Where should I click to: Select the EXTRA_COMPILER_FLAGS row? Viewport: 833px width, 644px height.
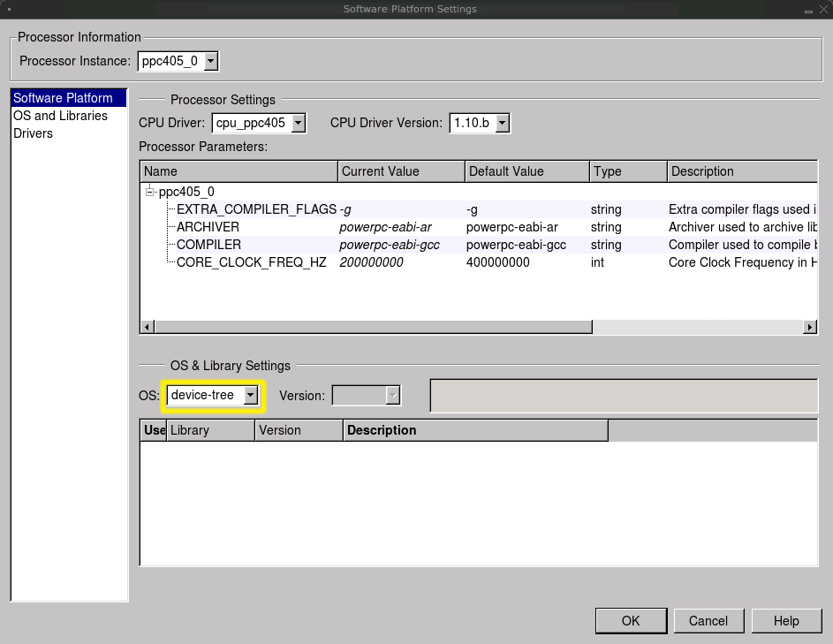[479, 209]
